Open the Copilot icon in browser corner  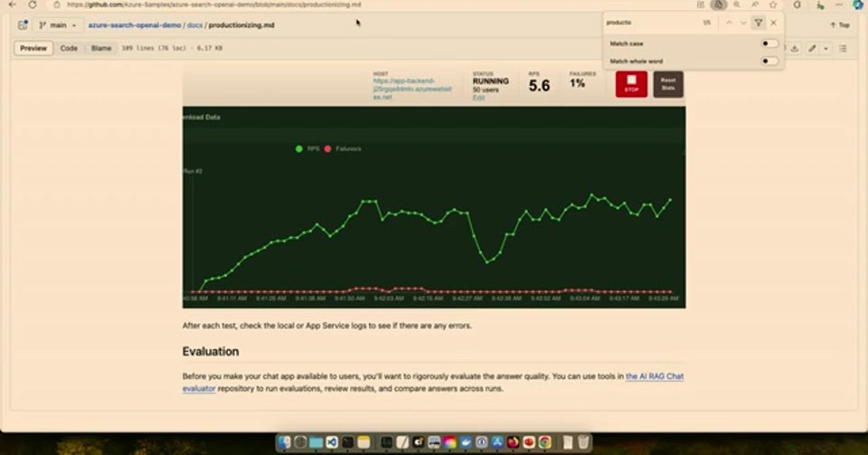(857, 5)
